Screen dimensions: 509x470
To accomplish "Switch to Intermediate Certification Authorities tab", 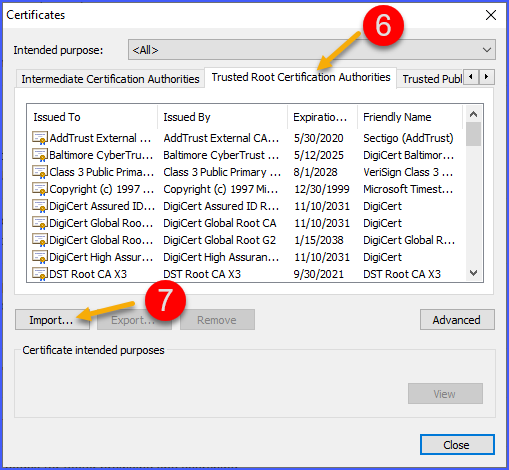I will (110, 79).
